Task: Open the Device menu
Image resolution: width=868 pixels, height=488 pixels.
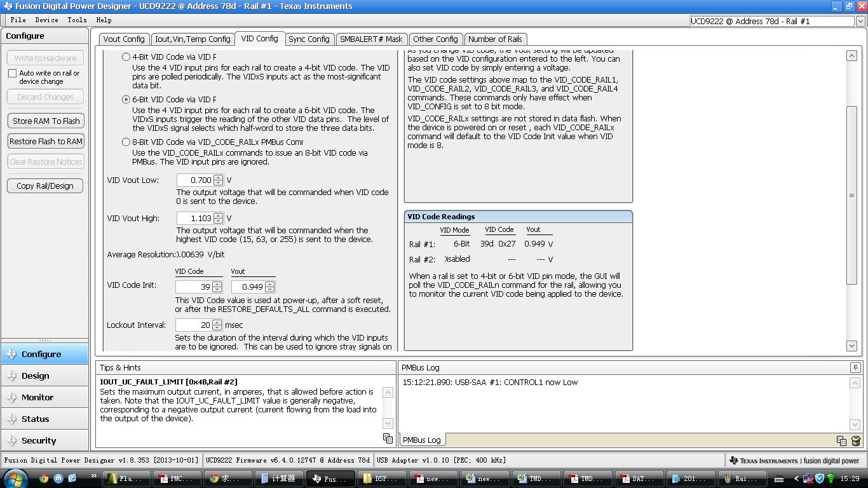Action: pyautogui.click(x=46, y=20)
